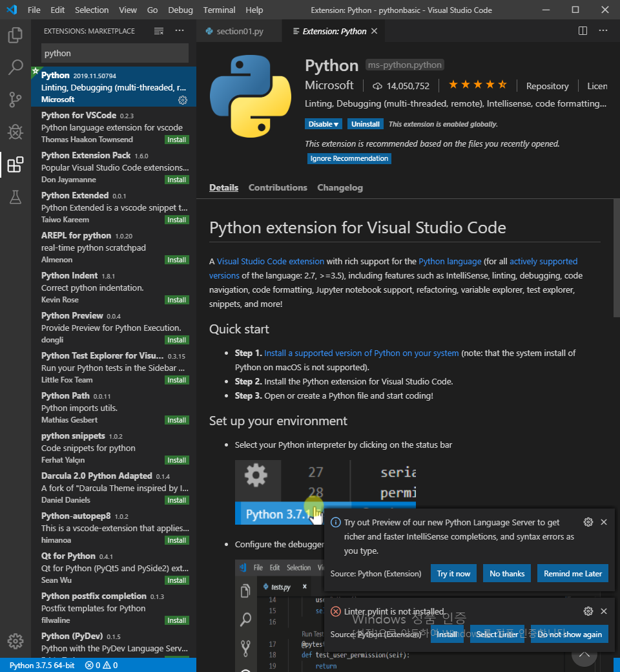Viewport: 620px width, 672px height.
Task: Click the errors count in status bar
Action: (92, 665)
